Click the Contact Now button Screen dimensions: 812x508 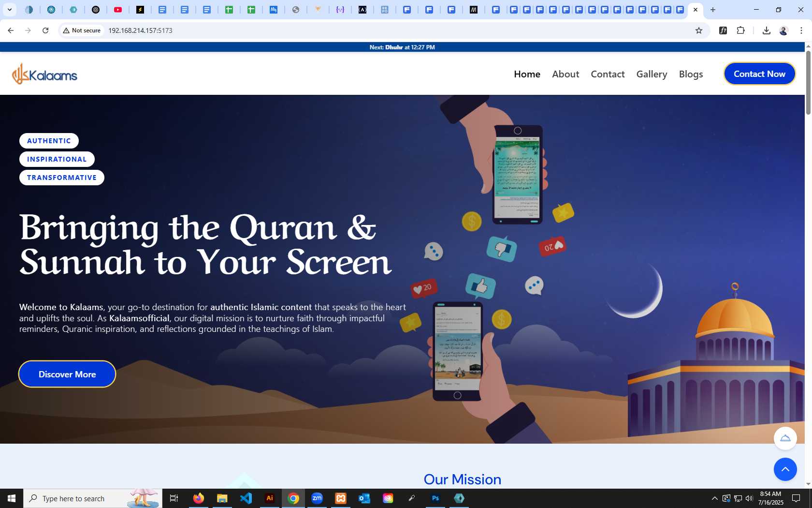(759, 74)
